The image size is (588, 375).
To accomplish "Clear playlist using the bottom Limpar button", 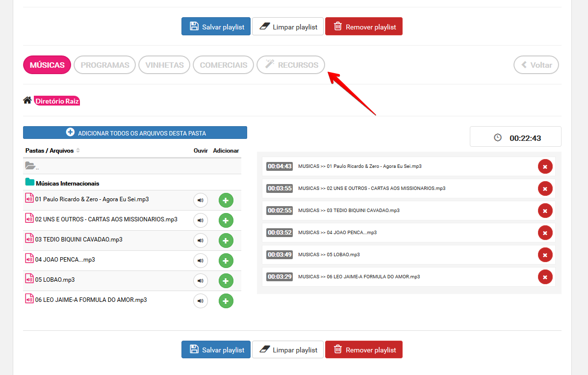I will (x=288, y=349).
